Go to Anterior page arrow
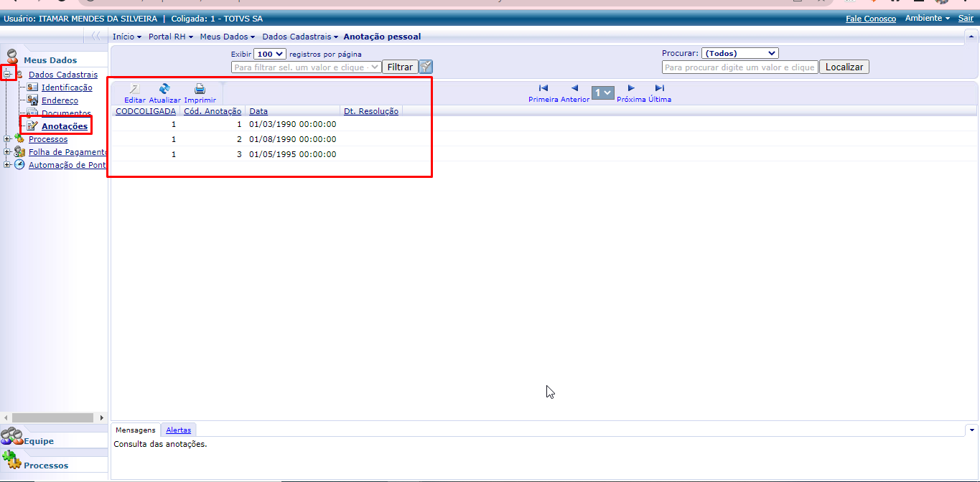 pos(574,88)
